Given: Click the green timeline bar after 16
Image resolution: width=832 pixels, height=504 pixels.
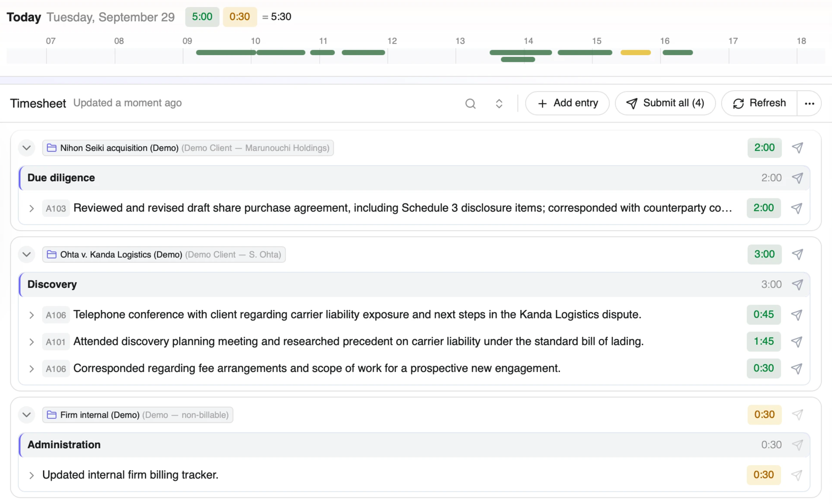Looking at the screenshot, I should (677, 53).
